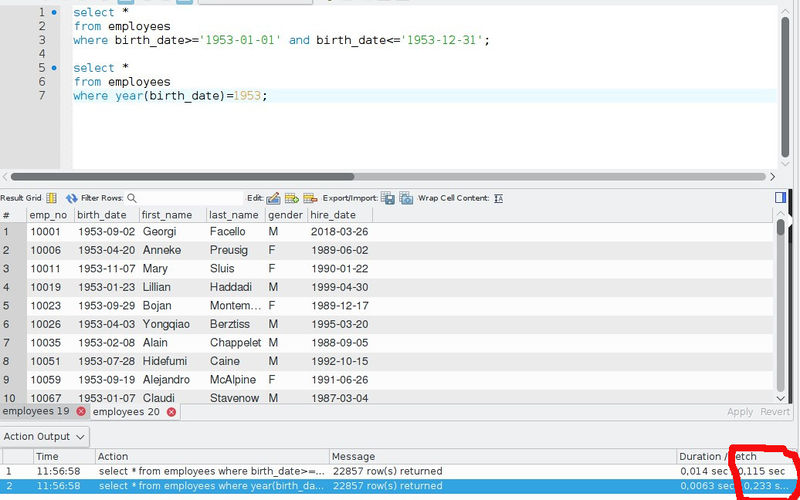
Task: Click the birth_date cell 1953-01-23
Action: coord(106,287)
